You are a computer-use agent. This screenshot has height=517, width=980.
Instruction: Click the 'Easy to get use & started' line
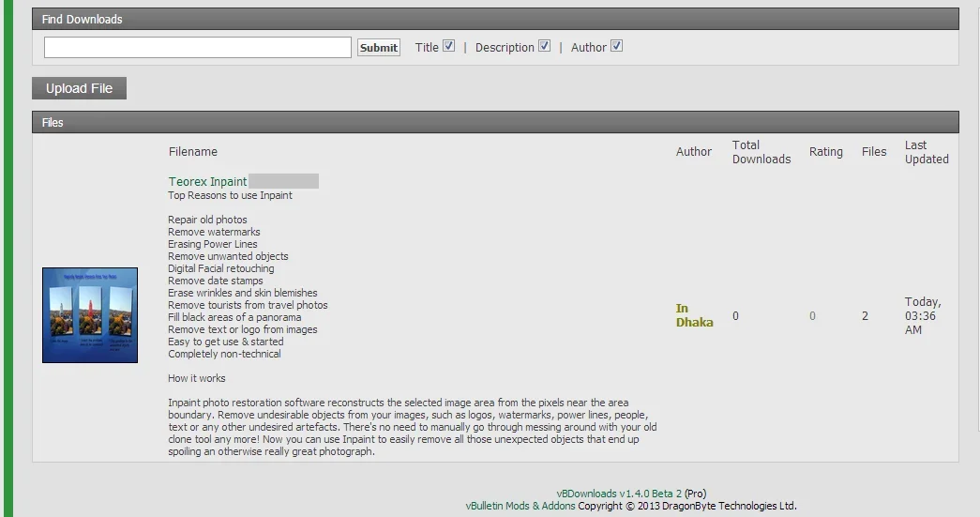(x=226, y=342)
